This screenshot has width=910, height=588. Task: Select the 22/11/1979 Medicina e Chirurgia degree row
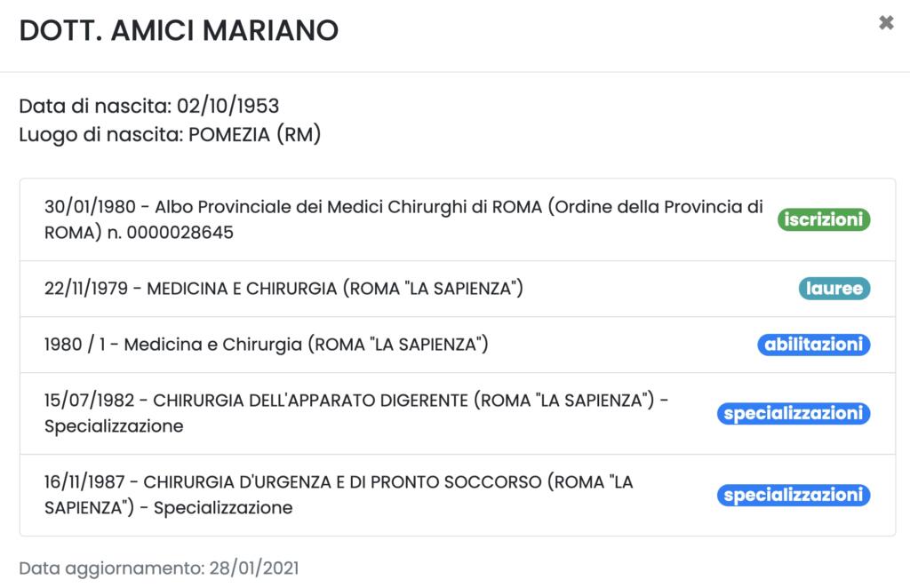pos(283,289)
